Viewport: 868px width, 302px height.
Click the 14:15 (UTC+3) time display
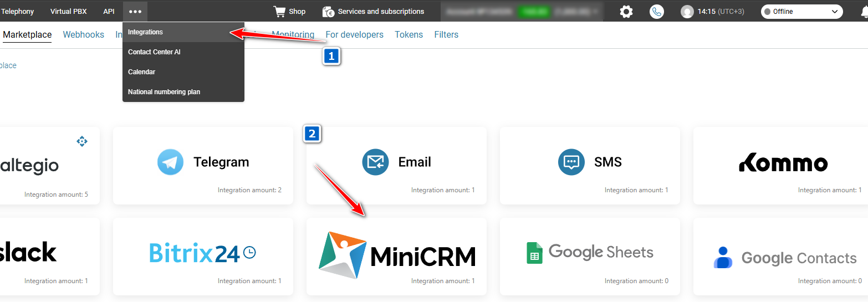point(721,12)
